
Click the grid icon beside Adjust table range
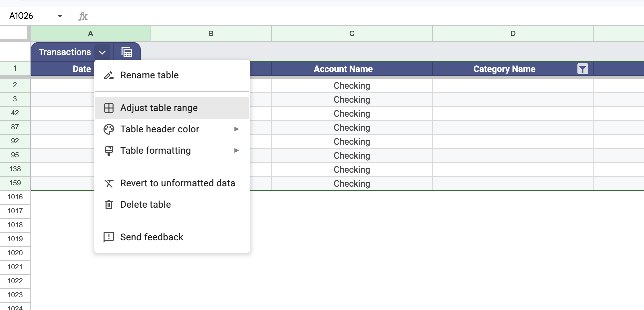click(109, 108)
